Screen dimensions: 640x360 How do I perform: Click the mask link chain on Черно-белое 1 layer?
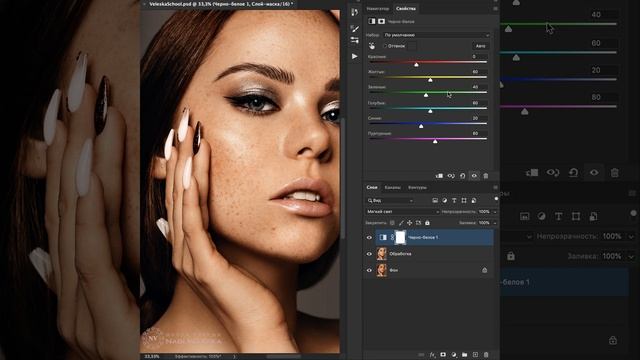(393, 237)
